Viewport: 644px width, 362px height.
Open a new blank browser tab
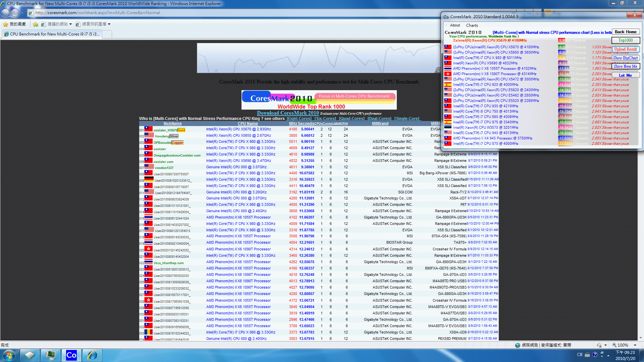[107, 34]
